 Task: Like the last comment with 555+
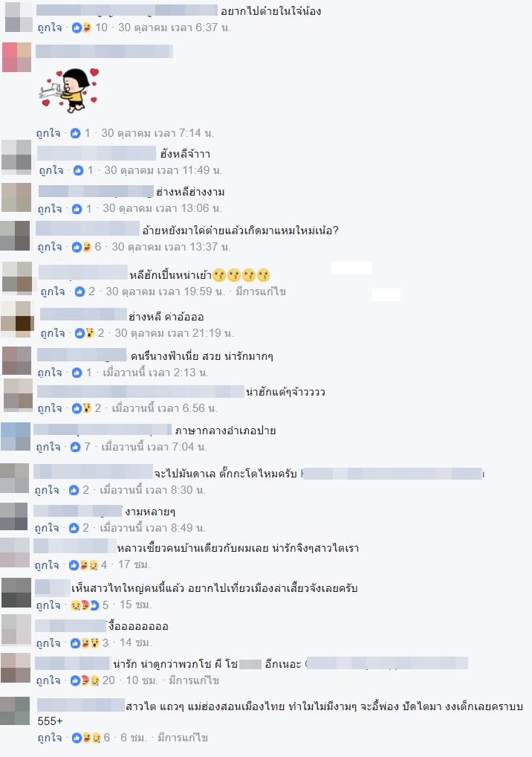(50, 737)
